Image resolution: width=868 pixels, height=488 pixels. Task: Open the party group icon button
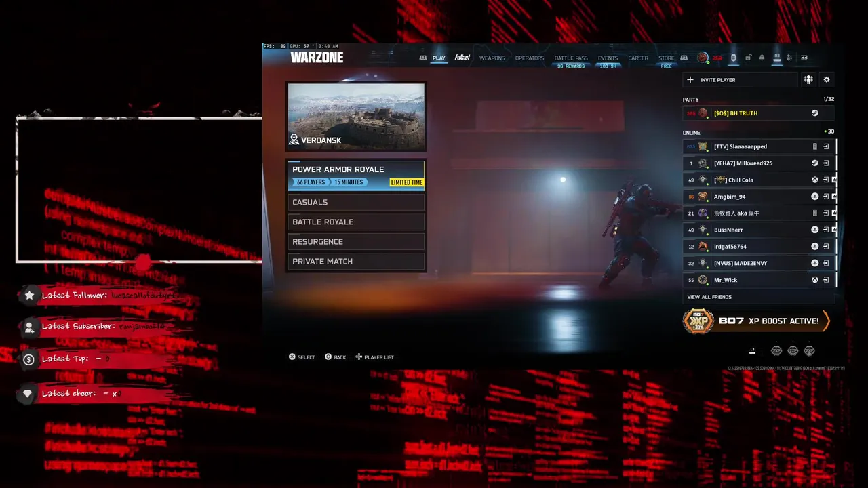(808, 80)
